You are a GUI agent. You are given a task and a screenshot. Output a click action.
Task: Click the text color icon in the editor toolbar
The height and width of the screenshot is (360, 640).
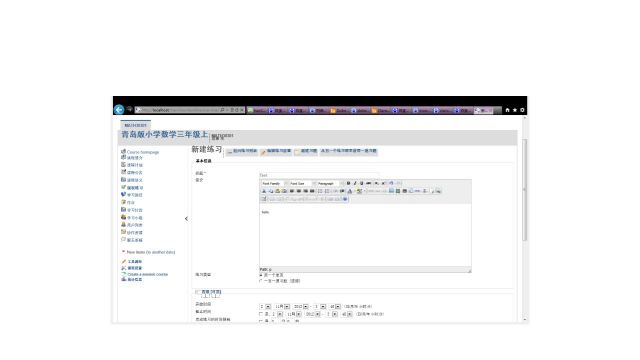click(x=350, y=191)
